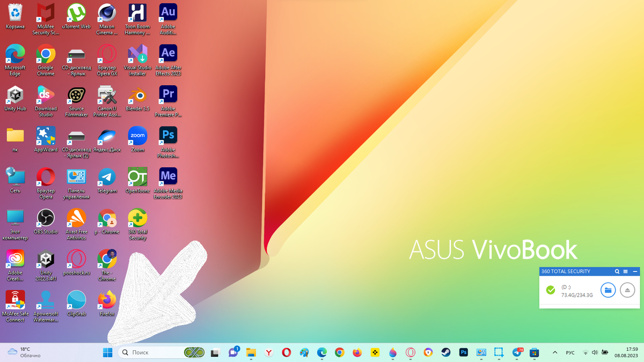Select Blender 3.5 desktop shortcut
Viewport: 644px width, 362px height.
click(x=137, y=98)
